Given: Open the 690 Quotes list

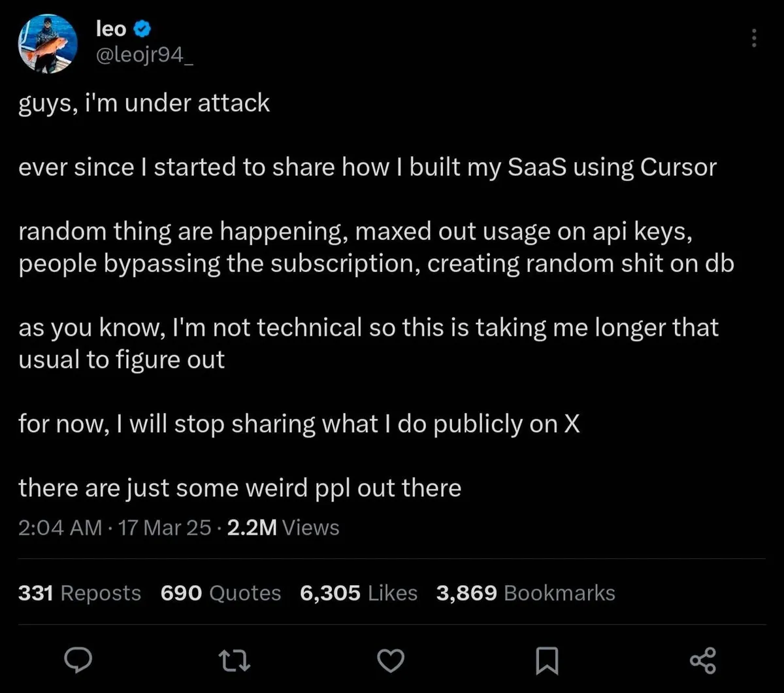Looking at the screenshot, I should (221, 593).
